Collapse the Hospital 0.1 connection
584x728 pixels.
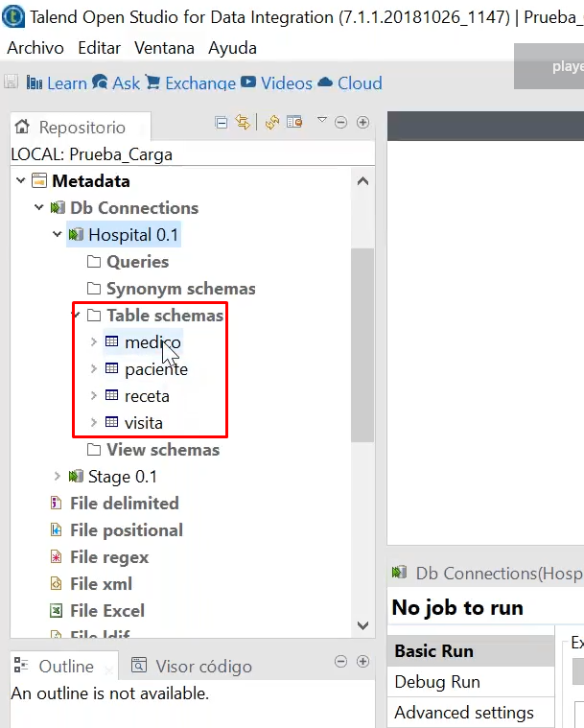click(58, 234)
